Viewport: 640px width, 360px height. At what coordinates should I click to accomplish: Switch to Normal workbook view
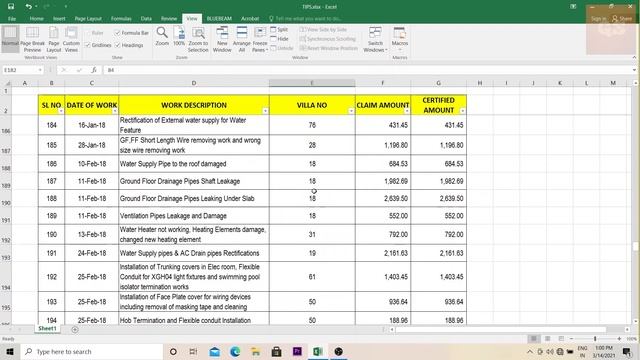[10, 39]
